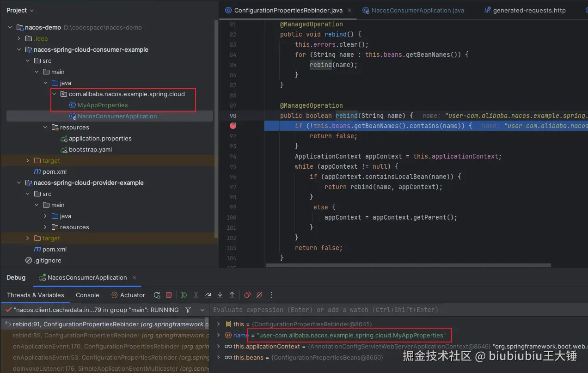
Task: Expand the this.beans watch node
Action: (219, 357)
